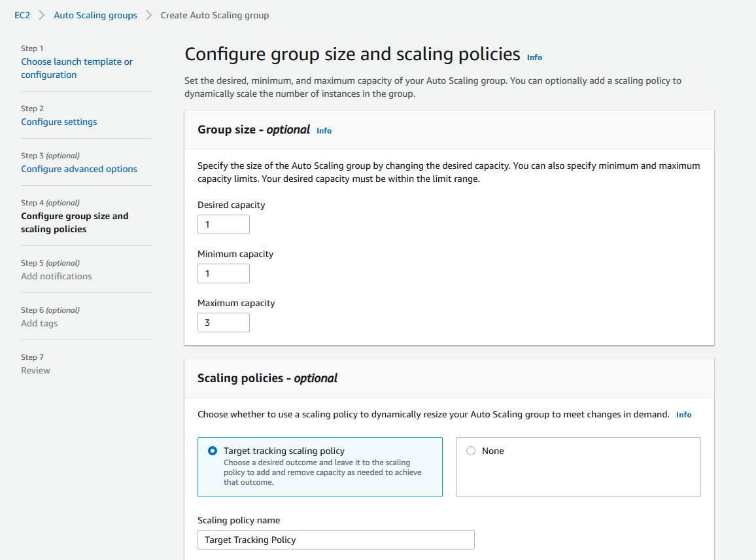This screenshot has width=756, height=560.
Task: Open Choose launch template or configuration step
Action: (77, 68)
